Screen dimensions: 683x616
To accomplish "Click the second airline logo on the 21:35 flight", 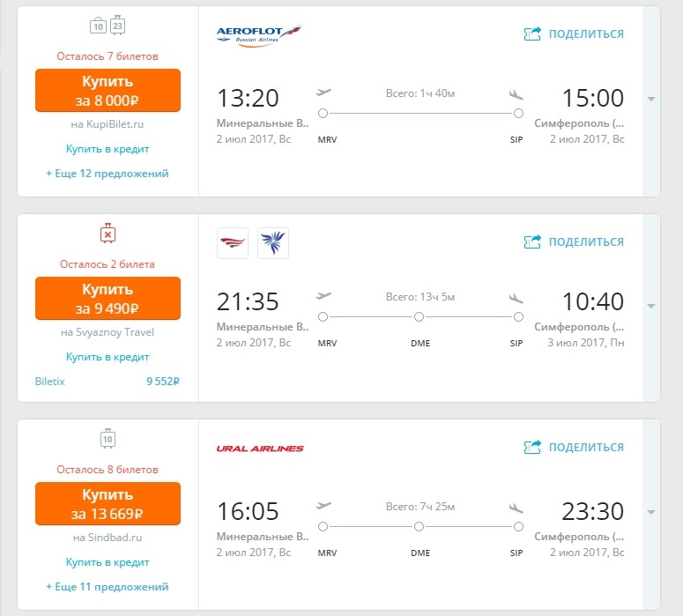I will [x=273, y=243].
